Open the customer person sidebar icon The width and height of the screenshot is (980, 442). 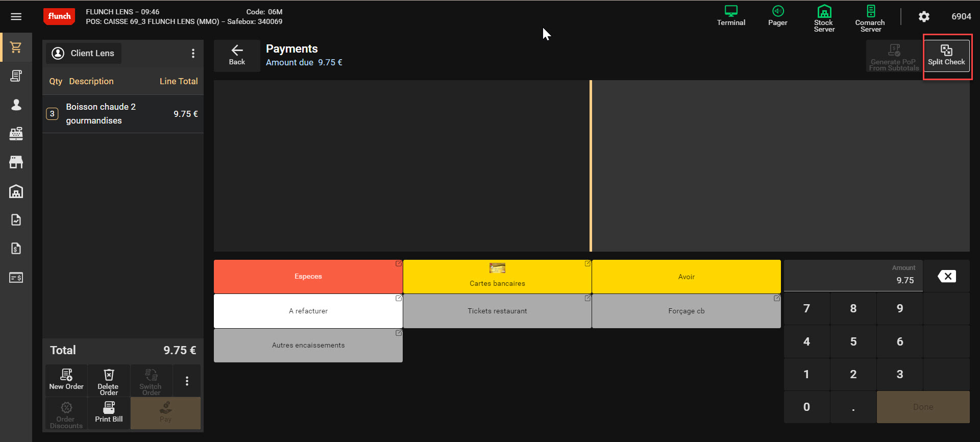(16, 105)
